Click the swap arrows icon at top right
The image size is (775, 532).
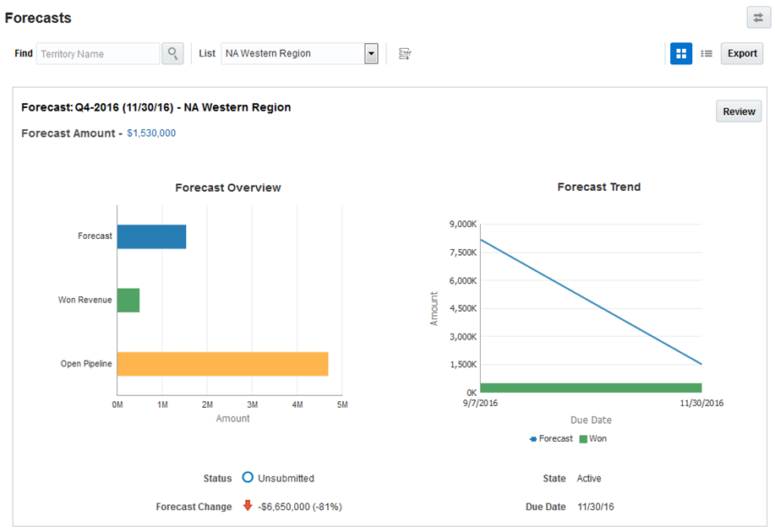click(758, 18)
